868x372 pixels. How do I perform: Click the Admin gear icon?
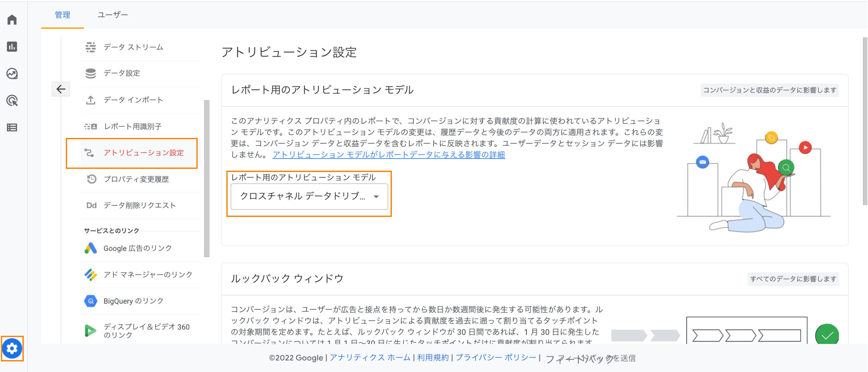coord(12,348)
